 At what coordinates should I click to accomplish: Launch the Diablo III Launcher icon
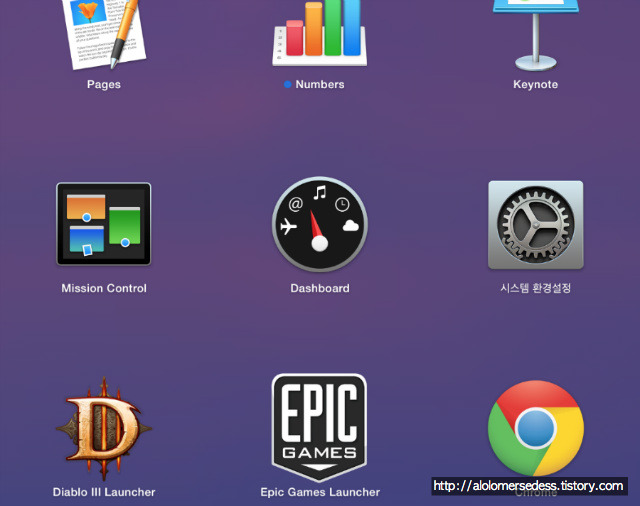point(104,428)
